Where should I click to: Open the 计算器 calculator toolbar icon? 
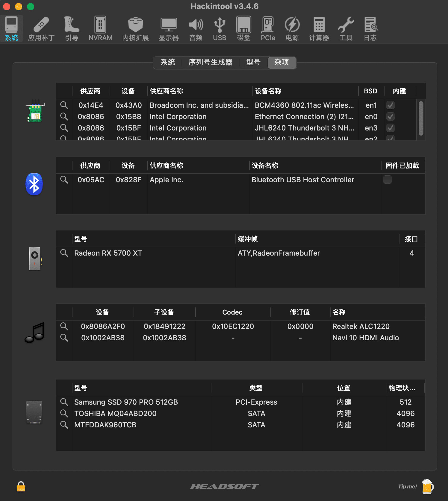[x=319, y=29]
